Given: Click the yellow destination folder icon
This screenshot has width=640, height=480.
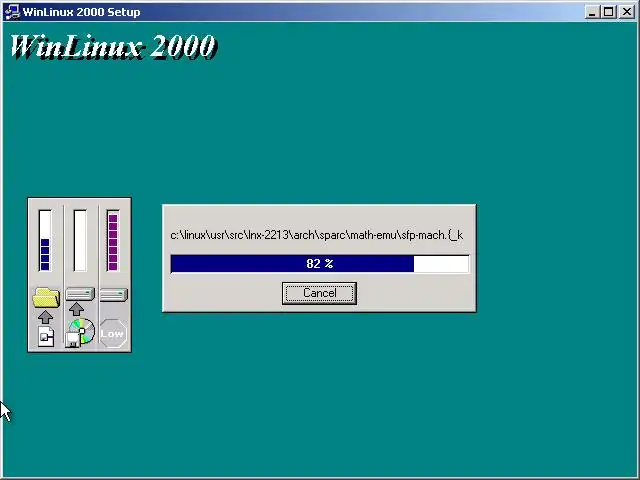Looking at the screenshot, I should pos(46,297).
